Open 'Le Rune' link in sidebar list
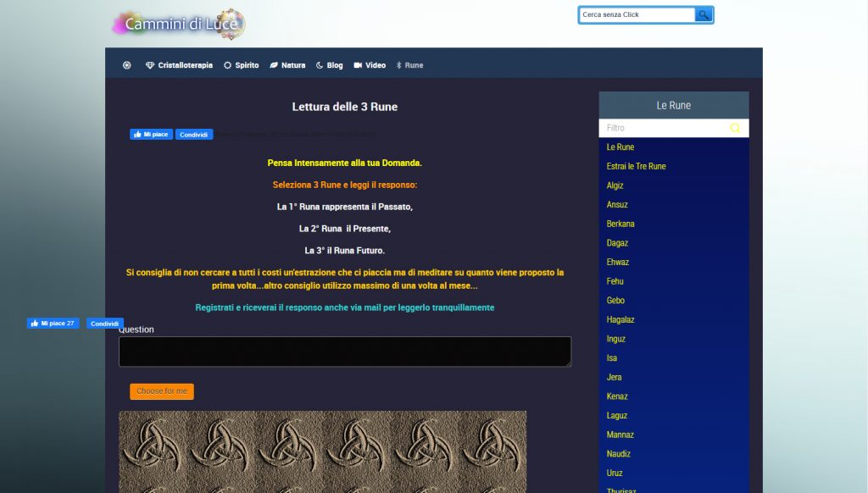The width and height of the screenshot is (868, 493). [620, 147]
